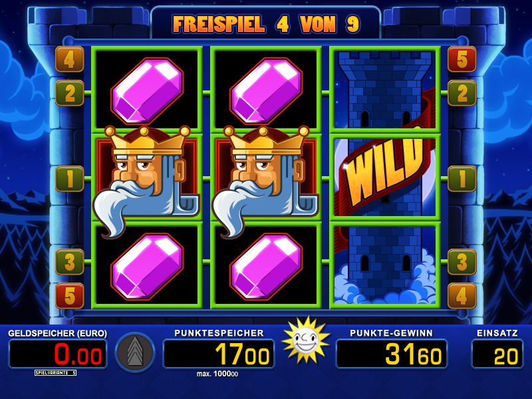The height and width of the screenshot is (399, 532).
Task: Click the Spielvariante 5 label
Action: point(55,373)
